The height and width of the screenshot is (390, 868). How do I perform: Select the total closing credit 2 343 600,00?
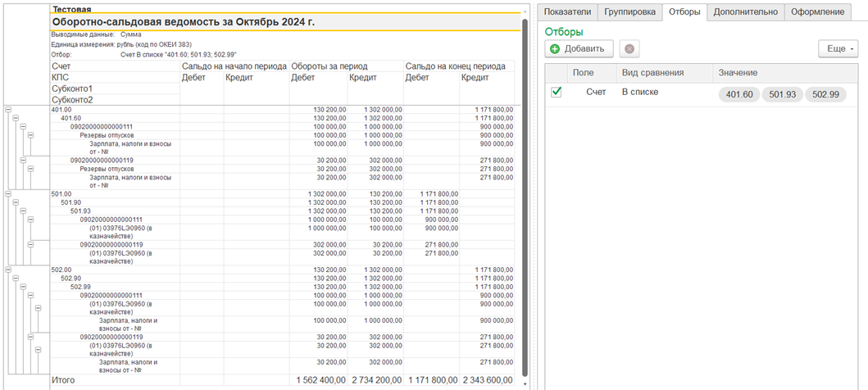(489, 380)
